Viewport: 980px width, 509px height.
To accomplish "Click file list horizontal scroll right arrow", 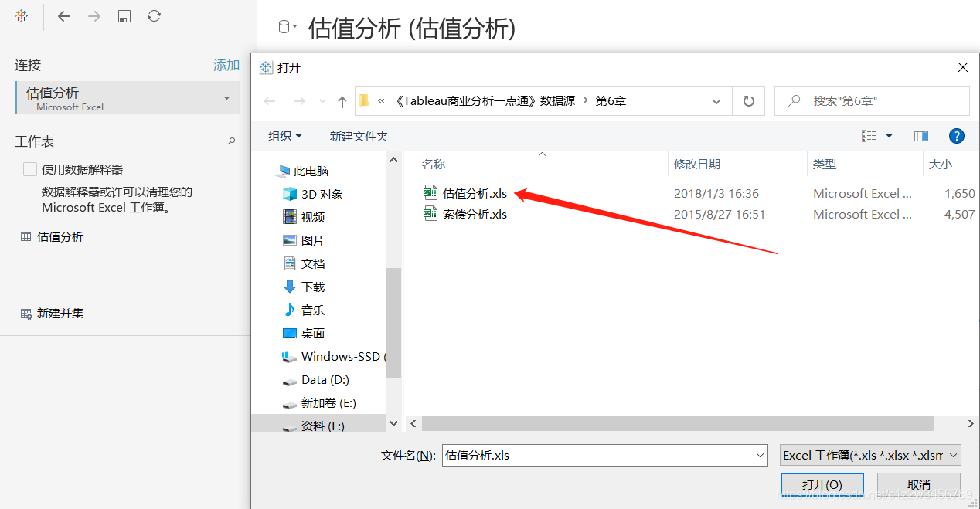I will click(971, 423).
